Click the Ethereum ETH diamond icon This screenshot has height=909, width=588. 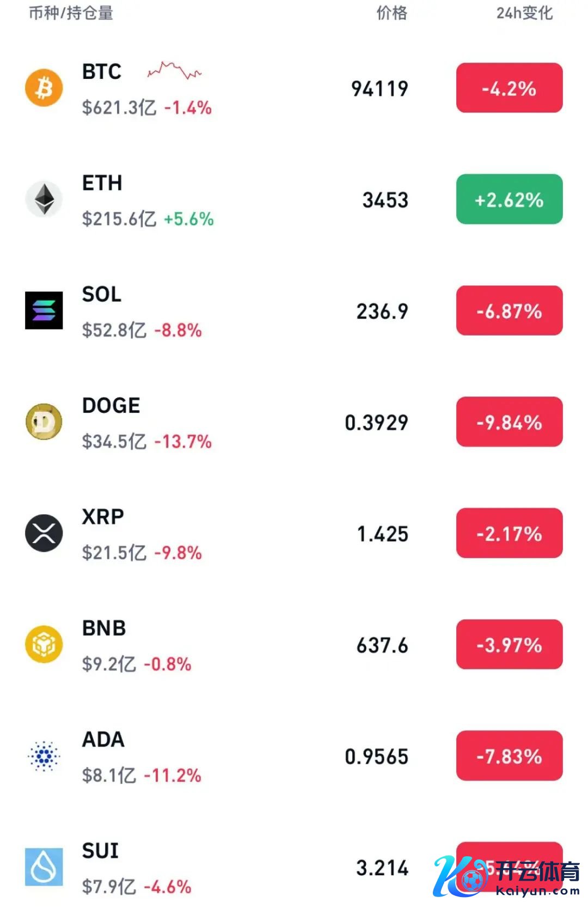tap(44, 199)
